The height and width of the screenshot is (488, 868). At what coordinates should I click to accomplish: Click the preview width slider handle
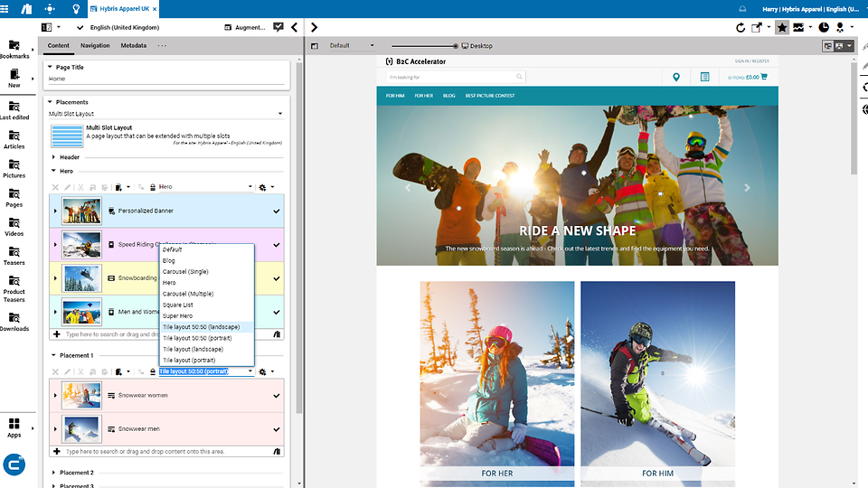(456, 46)
